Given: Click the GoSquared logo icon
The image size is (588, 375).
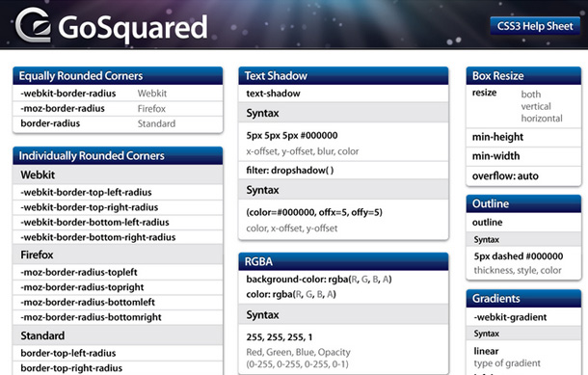Looking at the screenshot, I should [33, 25].
